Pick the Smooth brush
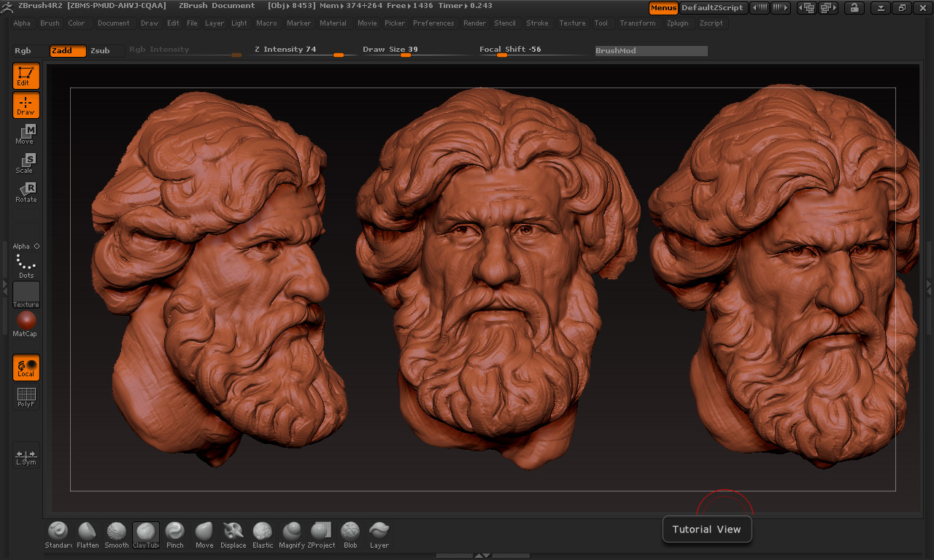The image size is (934, 560). pos(117,534)
